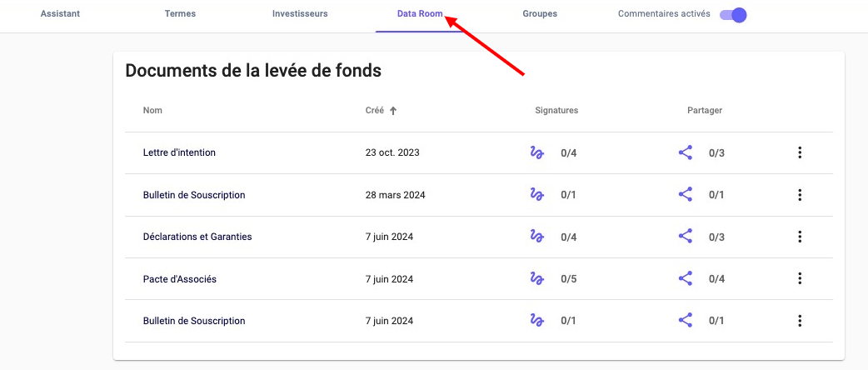Click the Nom column header

[x=152, y=110]
